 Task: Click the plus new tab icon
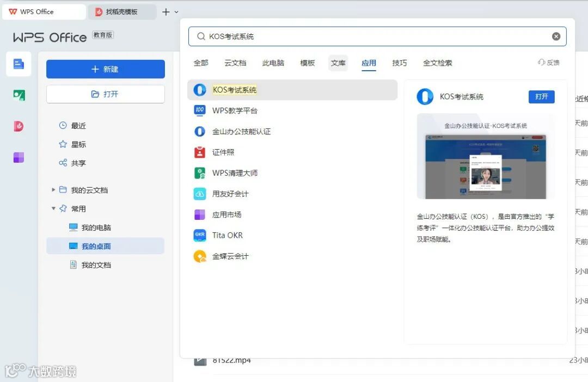[x=166, y=12]
